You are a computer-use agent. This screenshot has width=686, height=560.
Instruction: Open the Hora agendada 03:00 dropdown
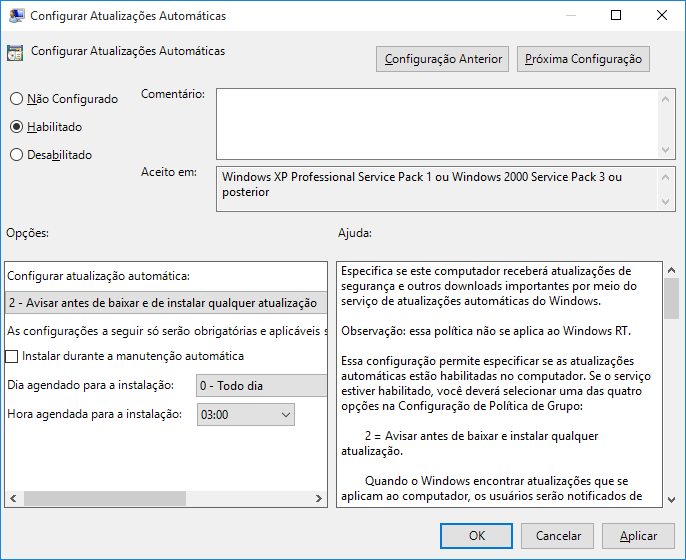(246, 414)
